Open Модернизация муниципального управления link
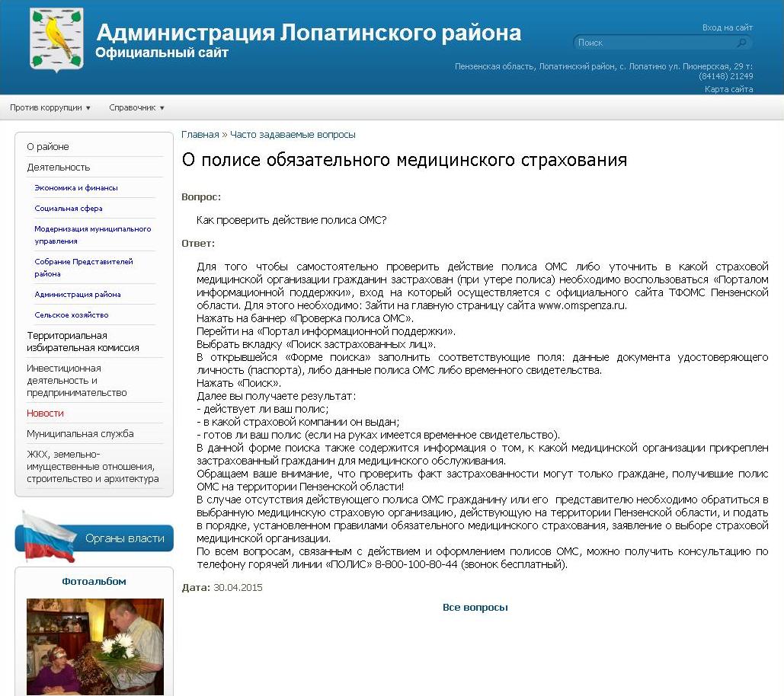 click(92, 235)
